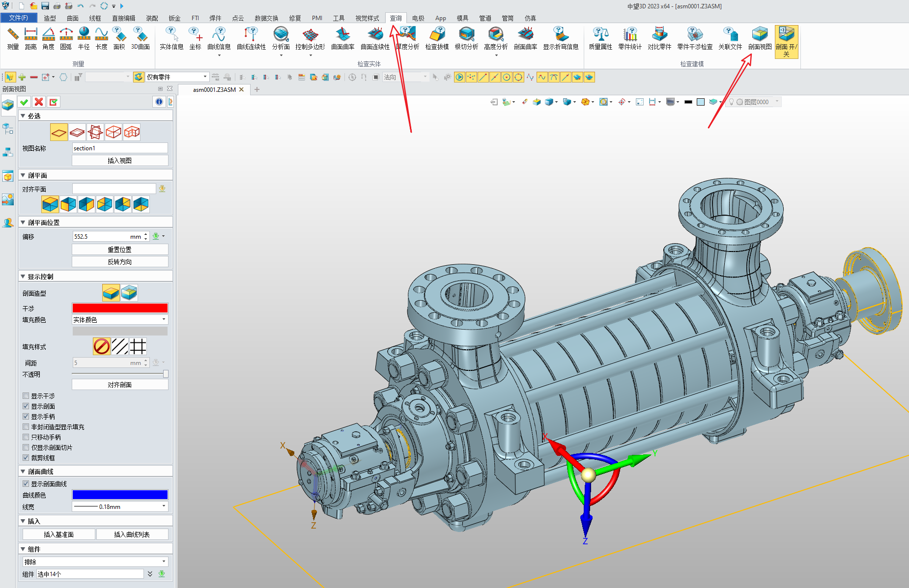909x588 pixels.
Task: Select the crosshatch fill style icon
Action: tap(138, 346)
